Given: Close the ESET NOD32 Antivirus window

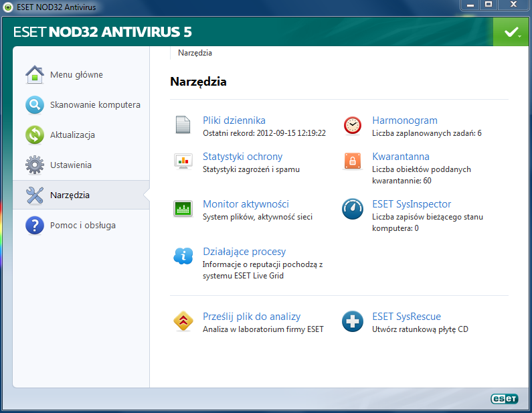Looking at the screenshot, I should coord(513,5).
